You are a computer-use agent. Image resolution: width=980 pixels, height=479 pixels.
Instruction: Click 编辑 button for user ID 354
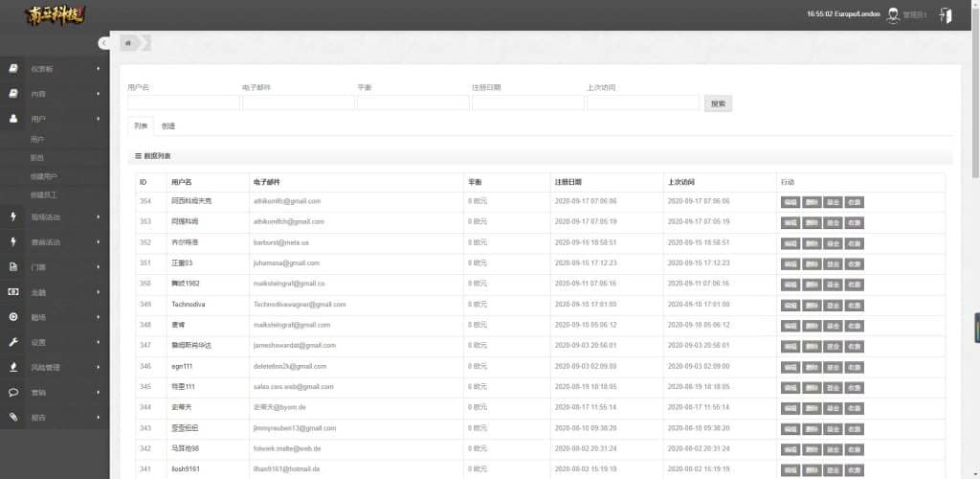coord(790,202)
